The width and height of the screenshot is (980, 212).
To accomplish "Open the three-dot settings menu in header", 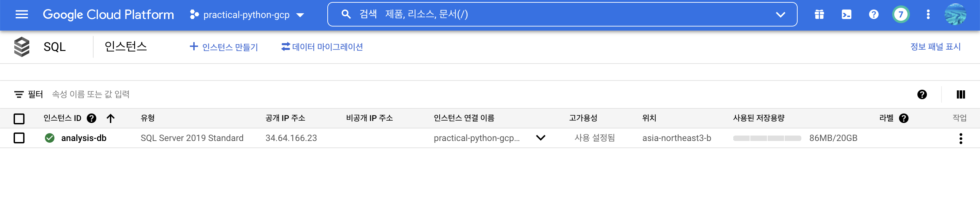I will pyautogui.click(x=928, y=14).
